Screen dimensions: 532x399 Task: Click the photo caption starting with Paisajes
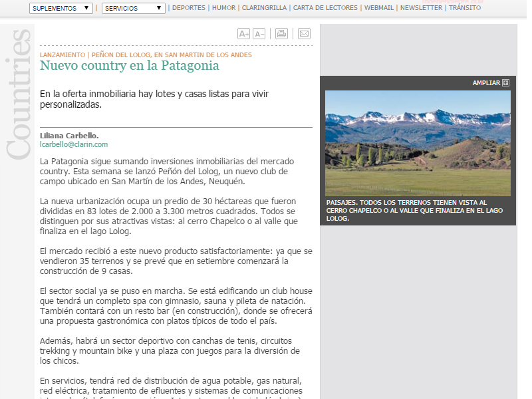tap(414, 210)
